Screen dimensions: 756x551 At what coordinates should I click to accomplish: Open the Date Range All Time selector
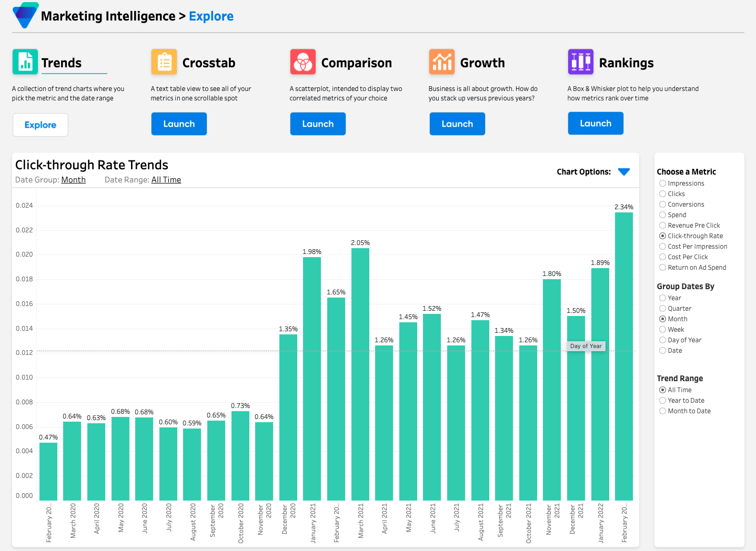(x=166, y=179)
